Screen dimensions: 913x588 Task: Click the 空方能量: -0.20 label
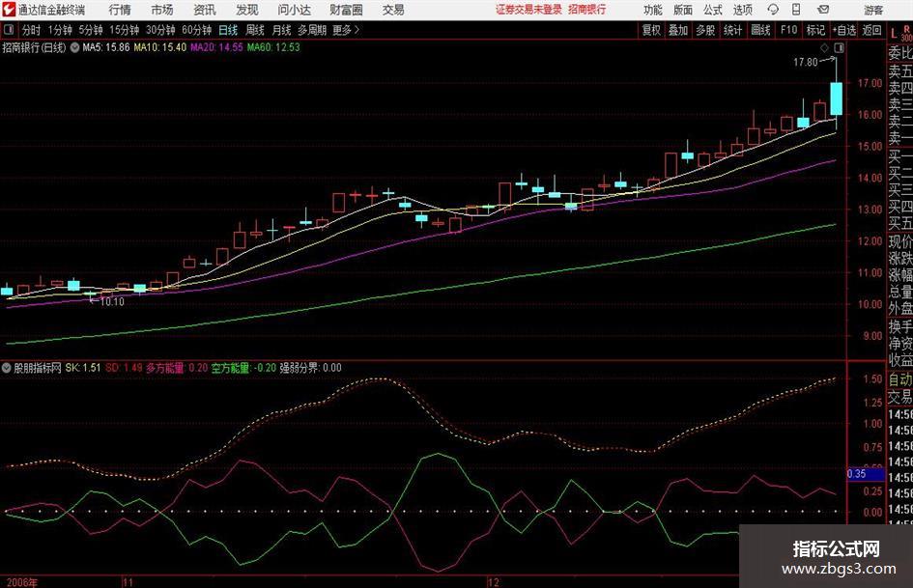(x=243, y=368)
